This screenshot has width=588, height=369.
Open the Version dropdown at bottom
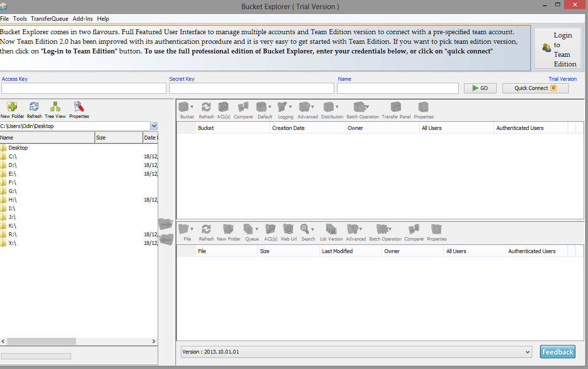[528, 352]
